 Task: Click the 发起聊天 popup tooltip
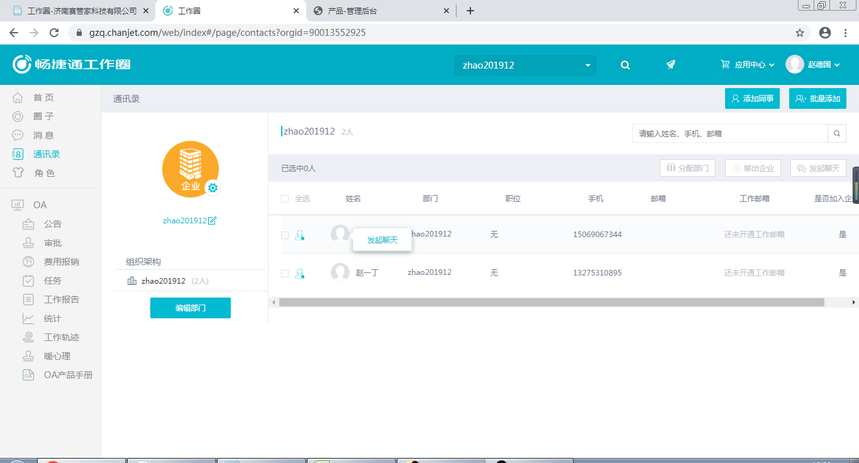382,240
